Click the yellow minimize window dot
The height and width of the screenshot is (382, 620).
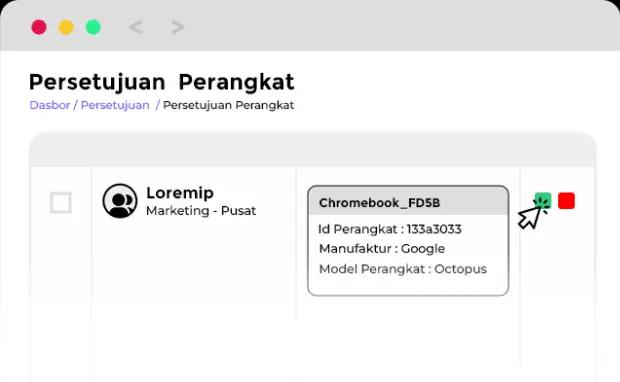pyautogui.click(x=66, y=27)
